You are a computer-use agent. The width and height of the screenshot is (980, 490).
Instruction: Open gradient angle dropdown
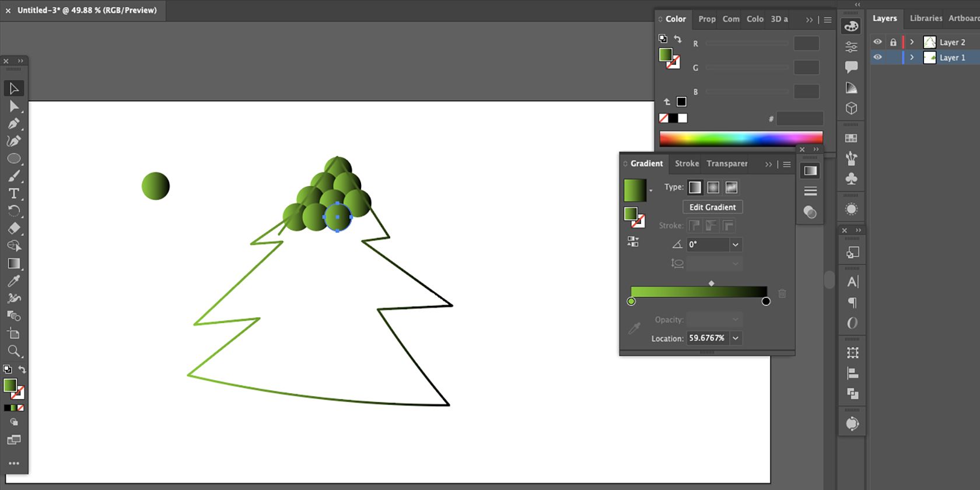736,244
